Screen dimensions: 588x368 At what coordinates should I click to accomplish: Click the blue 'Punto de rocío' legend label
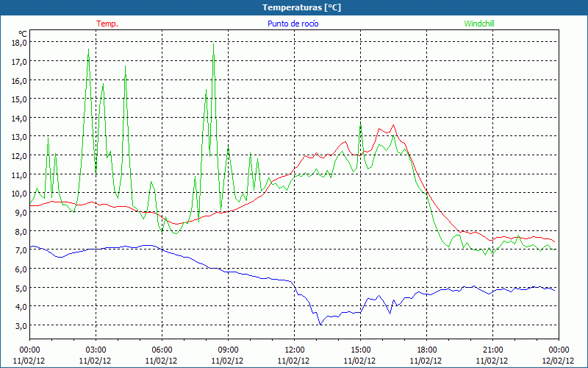[x=293, y=24]
